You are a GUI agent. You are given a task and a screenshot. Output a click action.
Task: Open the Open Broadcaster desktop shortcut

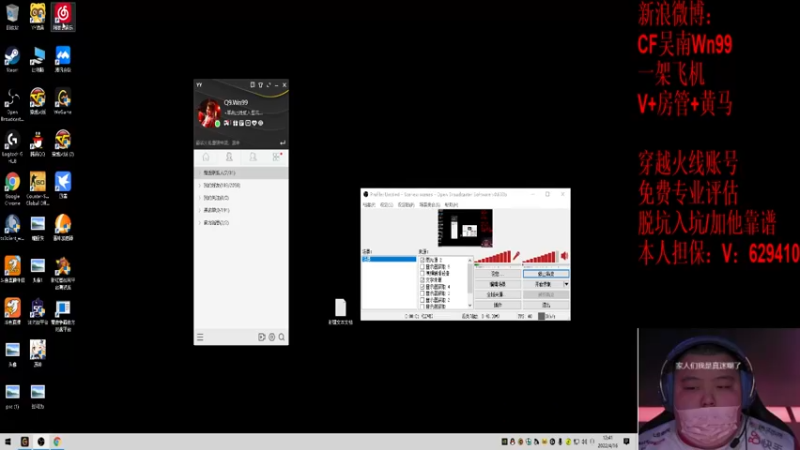click(x=12, y=105)
